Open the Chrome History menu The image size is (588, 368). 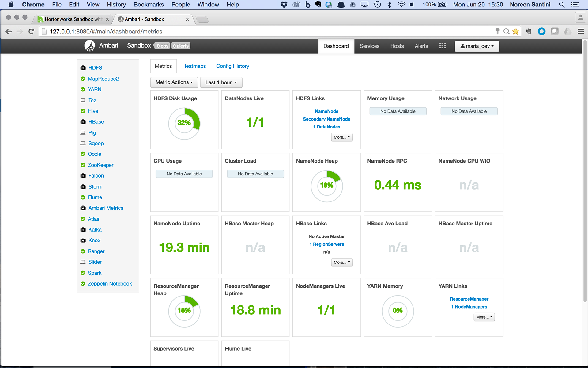click(116, 5)
